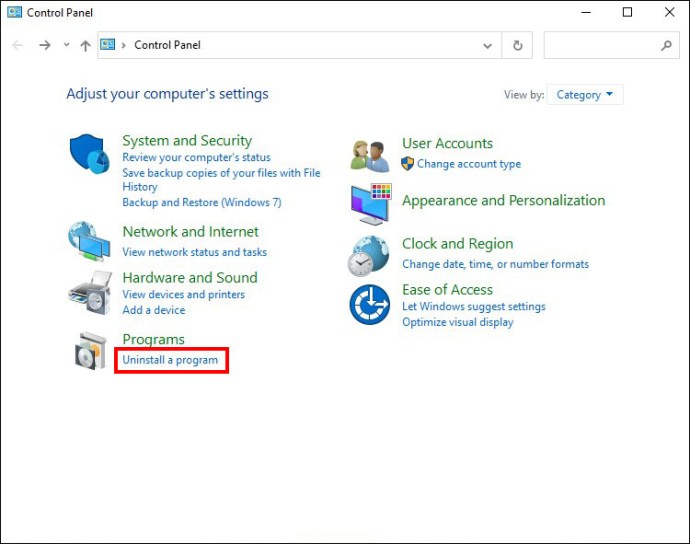Viewport: 690px width, 544px height.
Task: Click the forward navigation arrow
Action: point(44,45)
